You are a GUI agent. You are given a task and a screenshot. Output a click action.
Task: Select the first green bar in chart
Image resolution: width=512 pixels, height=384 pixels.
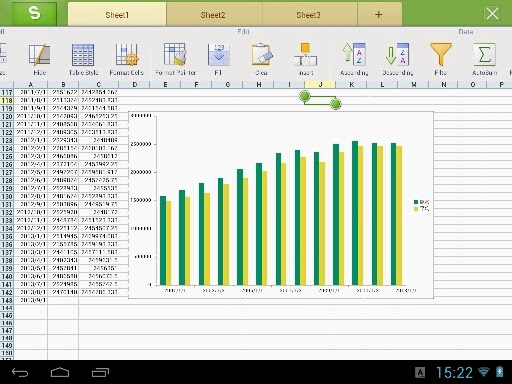163,241
